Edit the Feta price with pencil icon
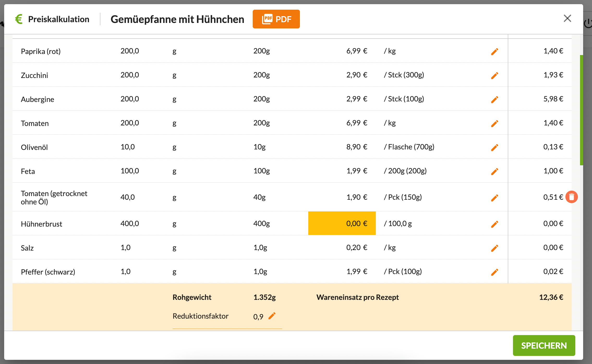The height and width of the screenshot is (364, 592). pyautogui.click(x=494, y=171)
